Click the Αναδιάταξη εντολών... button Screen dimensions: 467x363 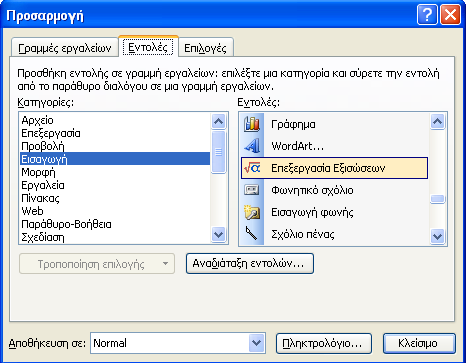point(250,263)
